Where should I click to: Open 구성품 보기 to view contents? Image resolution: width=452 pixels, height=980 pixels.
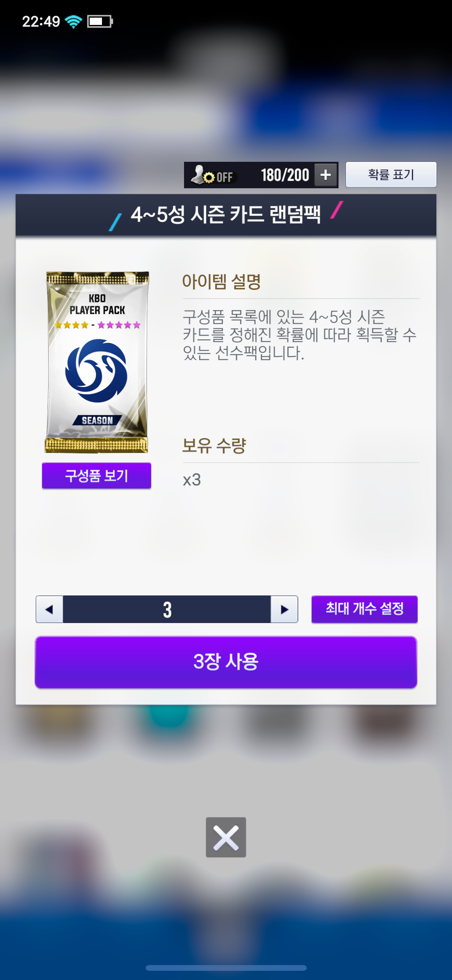point(96,475)
